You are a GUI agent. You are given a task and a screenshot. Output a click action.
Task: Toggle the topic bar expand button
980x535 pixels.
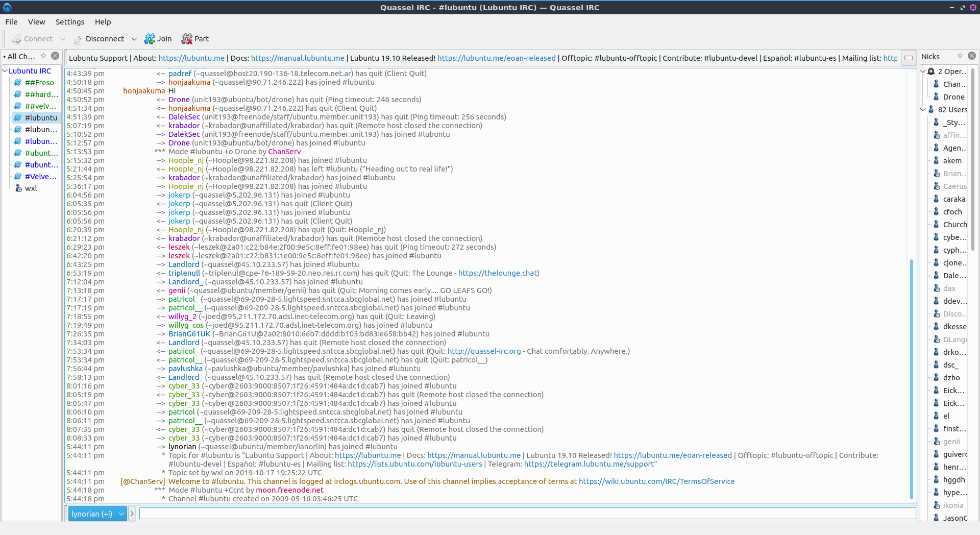point(909,58)
